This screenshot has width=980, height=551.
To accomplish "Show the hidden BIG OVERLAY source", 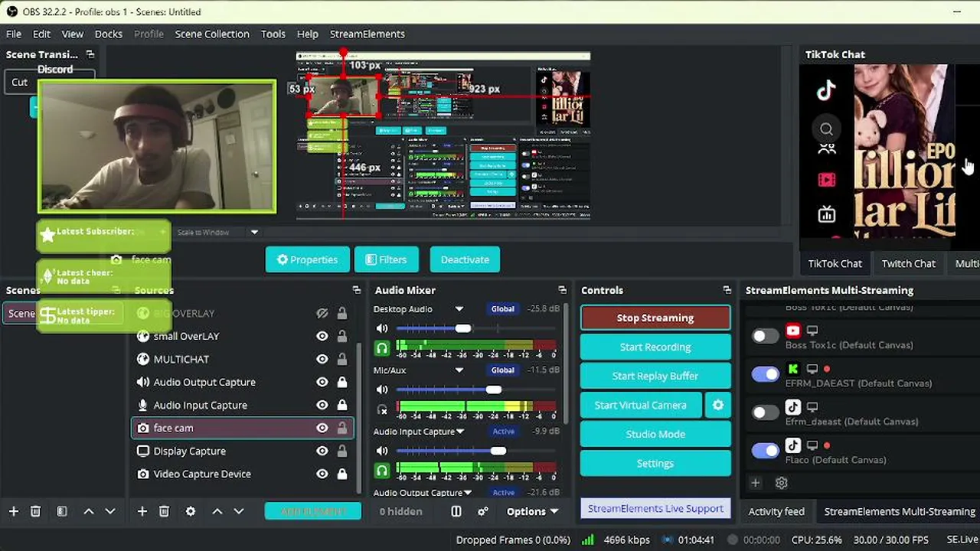I will pyautogui.click(x=322, y=313).
